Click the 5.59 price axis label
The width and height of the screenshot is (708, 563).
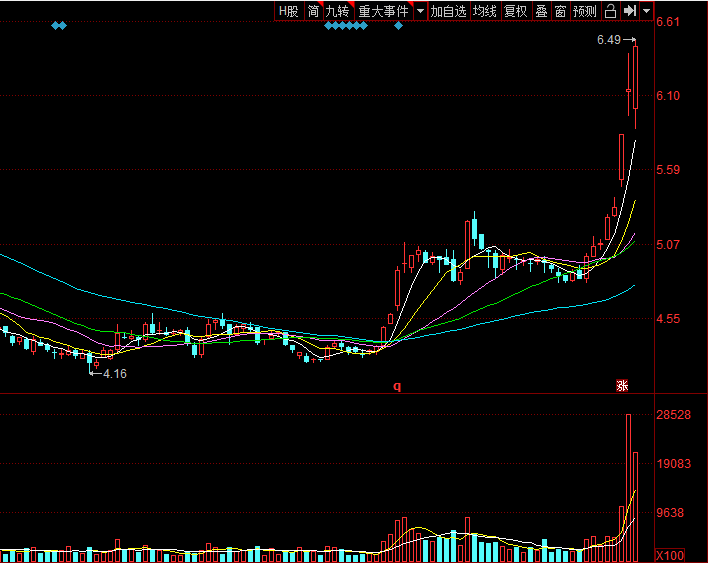pyautogui.click(x=668, y=170)
